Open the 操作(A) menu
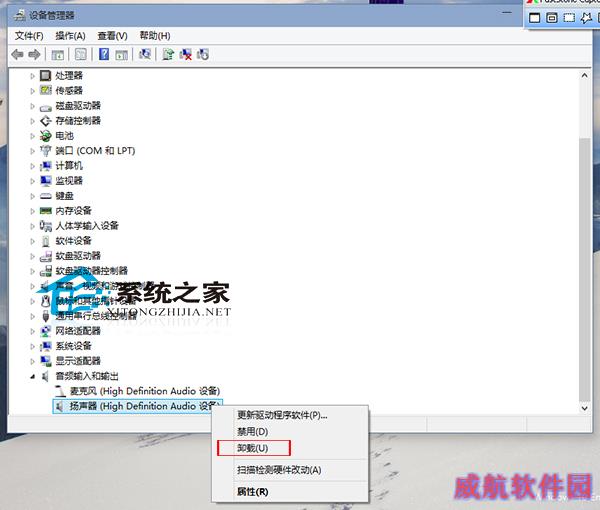Screen dimensions: 600x510 pyautogui.click(x=70, y=36)
